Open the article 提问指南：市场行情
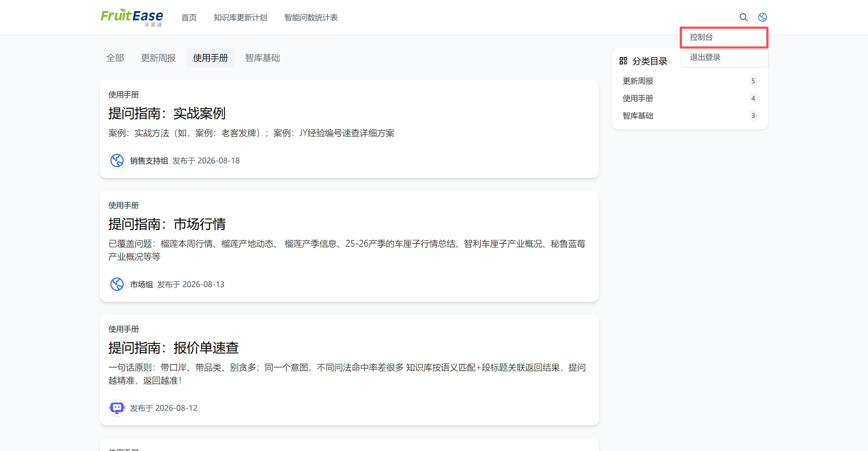The image size is (868, 451). click(167, 224)
